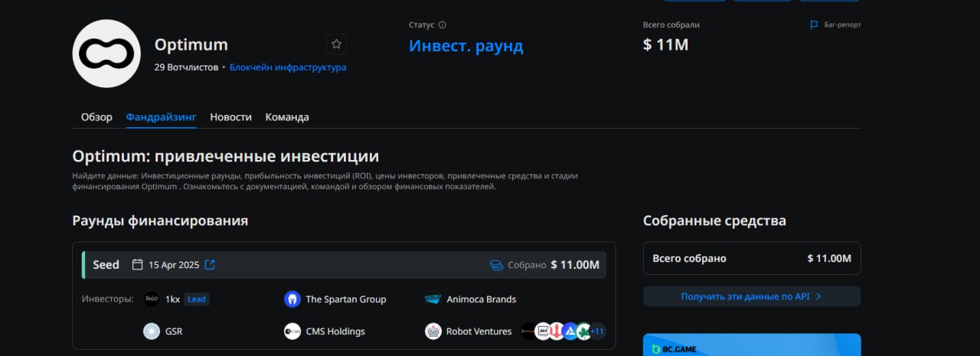Click The Spartan Group logo
Screen dimensions: 980x356
[x=292, y=299]
